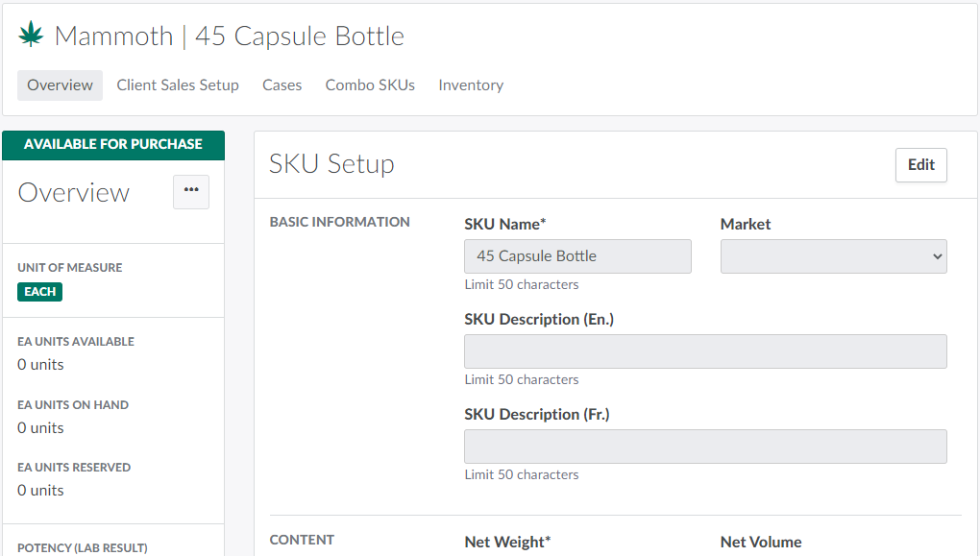980x556 pixels.
Task: Click the cannabis leaf icon beside Mammoth
Action: pos(32,36)
